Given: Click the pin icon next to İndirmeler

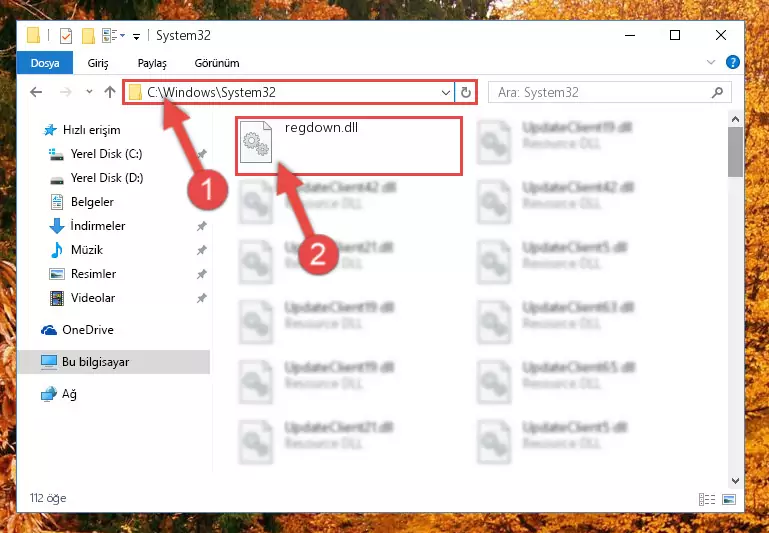Looking at the screenshot, I should pos(202,226).
